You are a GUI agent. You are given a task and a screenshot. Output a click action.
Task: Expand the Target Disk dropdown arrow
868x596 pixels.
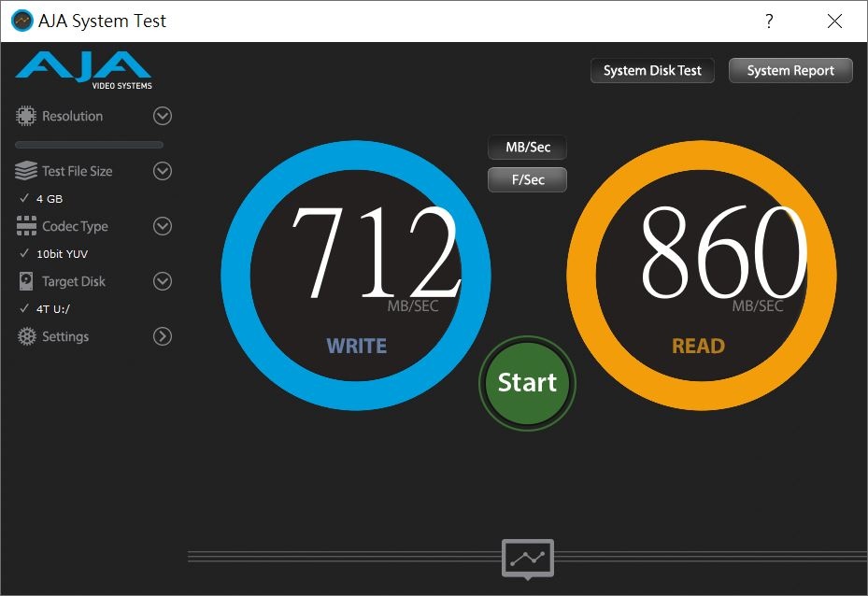163,281
